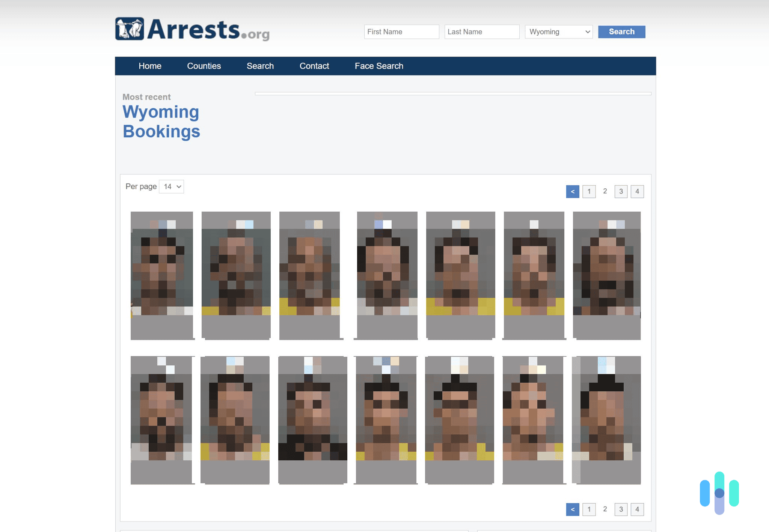Click the Home menu item
769x532 pixels.
pyautogui.click(x=150, y=65)
